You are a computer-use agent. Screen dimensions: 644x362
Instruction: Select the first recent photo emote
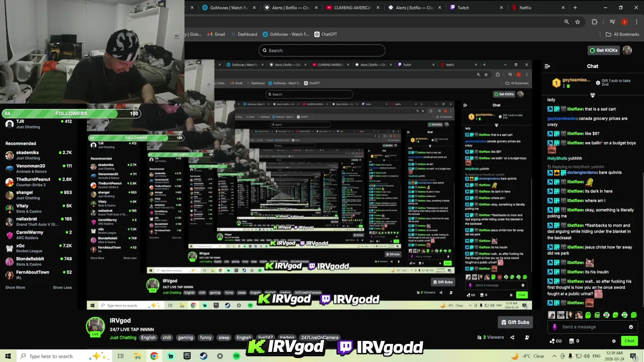(x=552, y=315)
